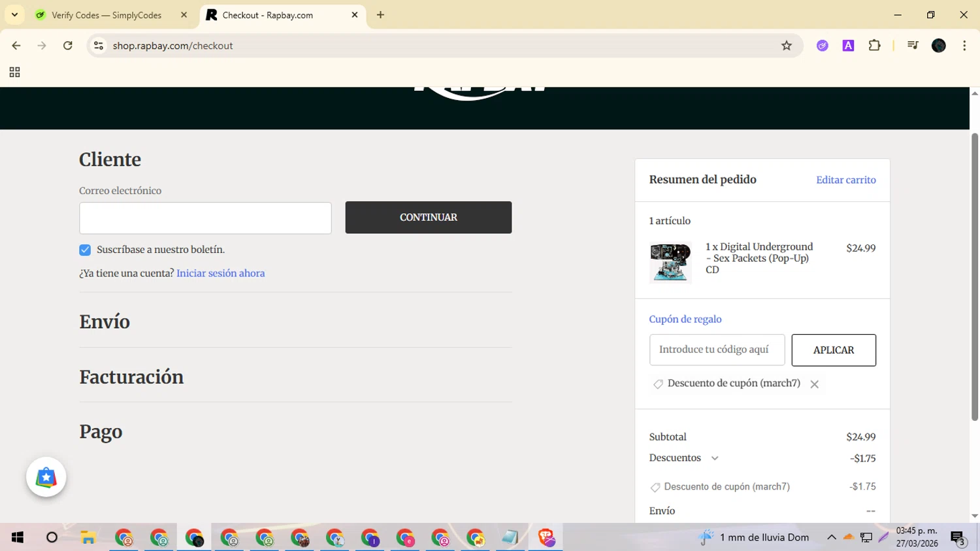Open the tab groups grid icon
Screen dimensions: 980x551
click(x=14, y=72)
